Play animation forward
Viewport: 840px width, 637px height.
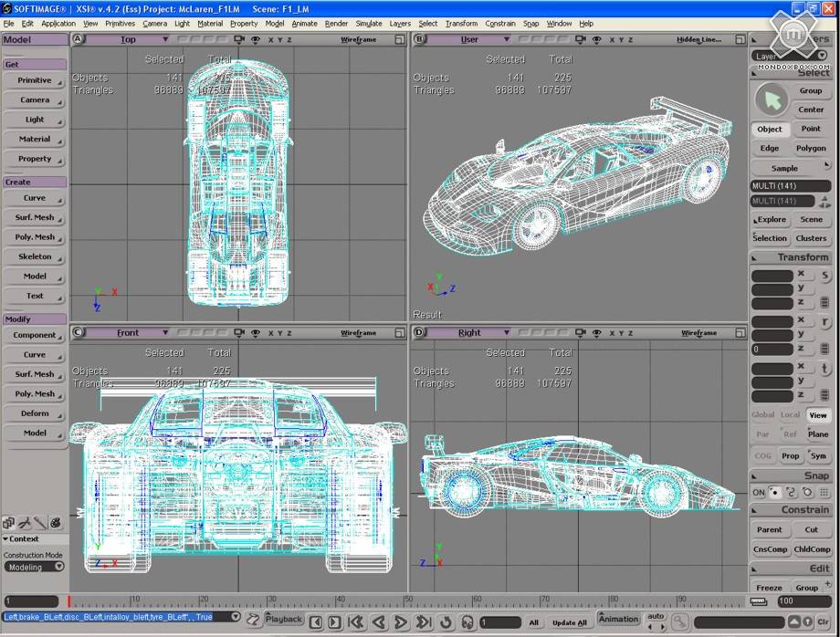point(400,621)
